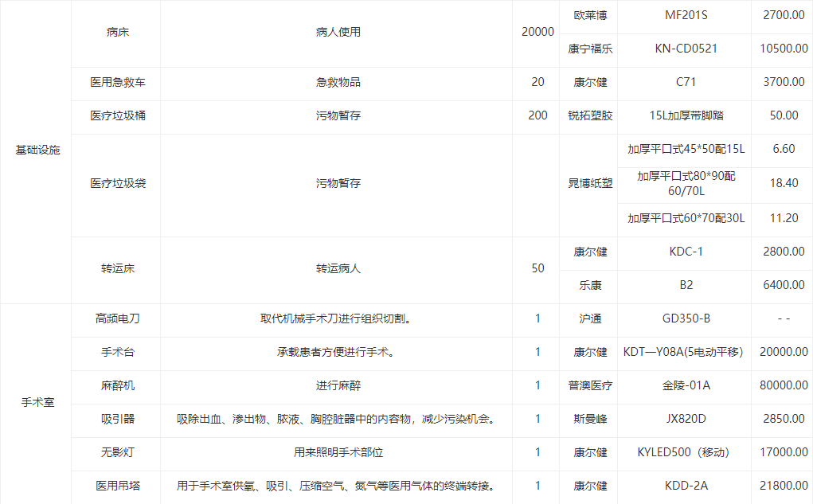
Task: Click the 急救物品 purpose text
Action: click(x=338, y=83)
